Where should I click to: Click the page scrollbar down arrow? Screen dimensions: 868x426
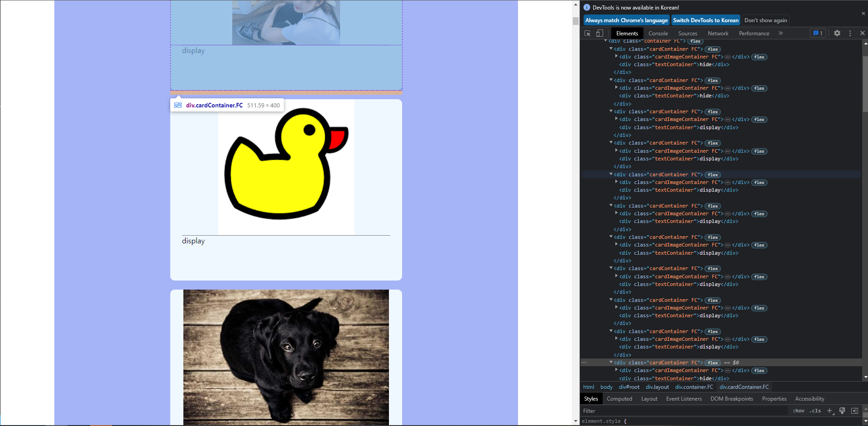coord(575,421)
